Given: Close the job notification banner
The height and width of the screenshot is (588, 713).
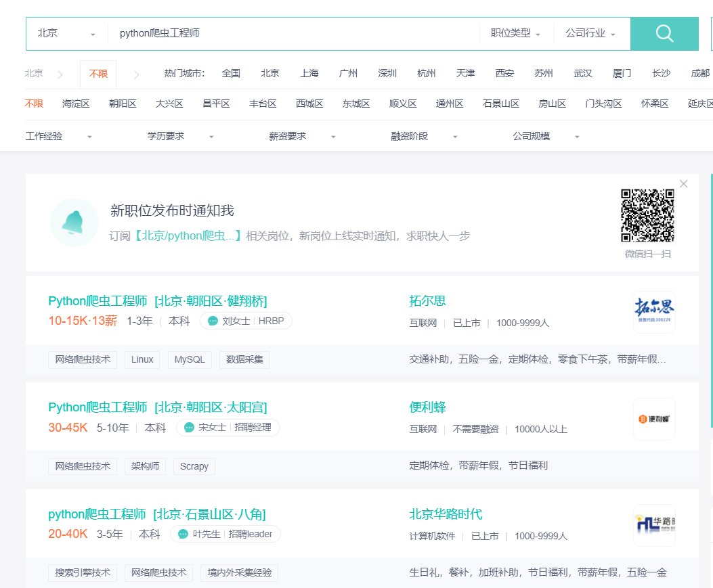Looking at the screenshot, I should tap(683, 183).
